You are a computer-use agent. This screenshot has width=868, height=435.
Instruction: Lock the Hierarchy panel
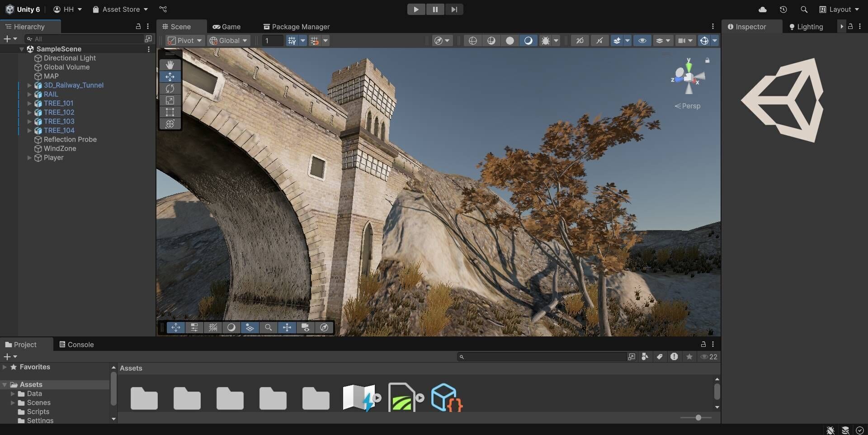138,27
